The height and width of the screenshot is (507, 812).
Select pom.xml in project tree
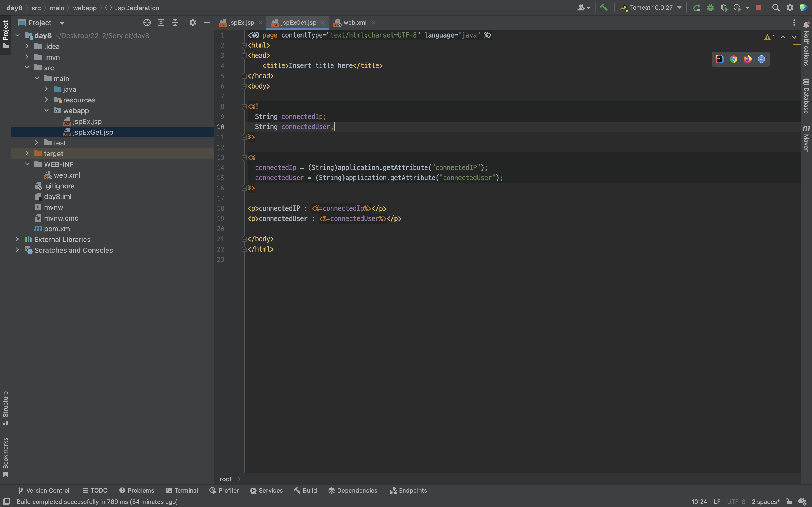tap(58, 229)
